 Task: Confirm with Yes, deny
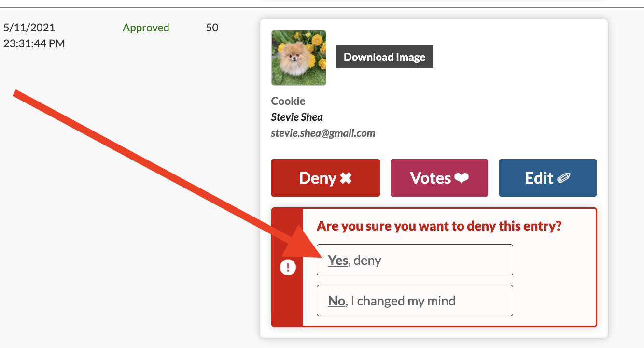(415, 260)
